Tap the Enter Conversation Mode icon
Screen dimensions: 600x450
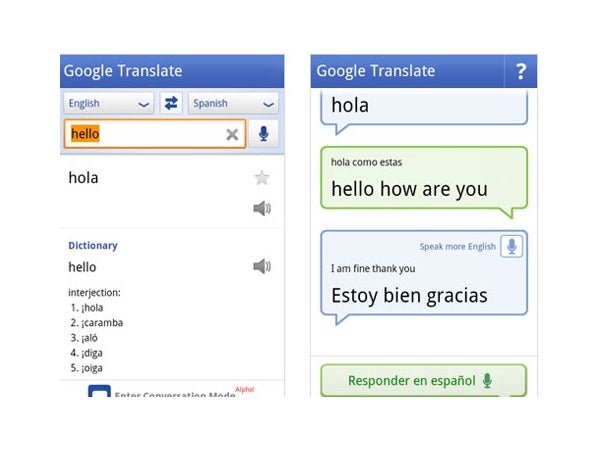(99, 391)
